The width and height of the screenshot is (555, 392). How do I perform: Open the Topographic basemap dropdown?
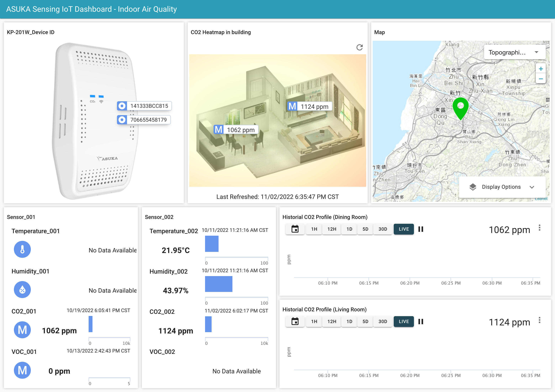(x=514, y=52)
